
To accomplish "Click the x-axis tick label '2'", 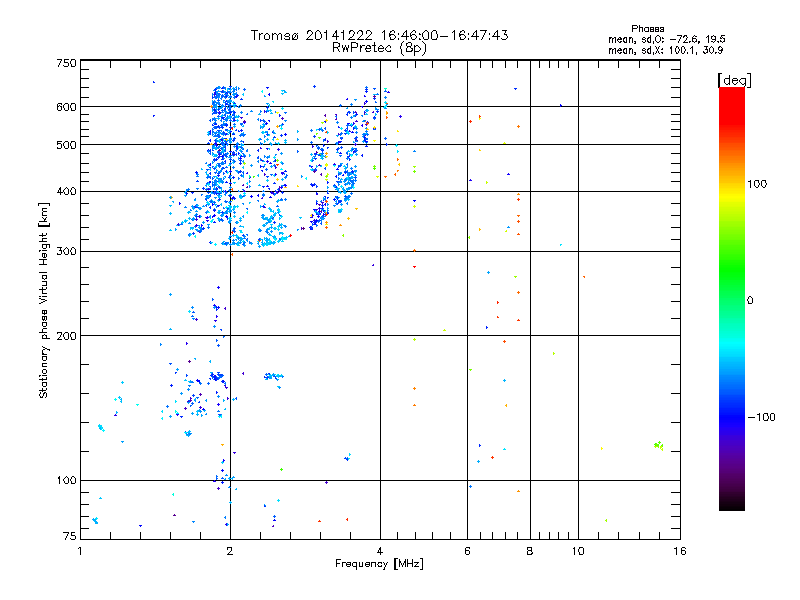I will pos(230,551).
